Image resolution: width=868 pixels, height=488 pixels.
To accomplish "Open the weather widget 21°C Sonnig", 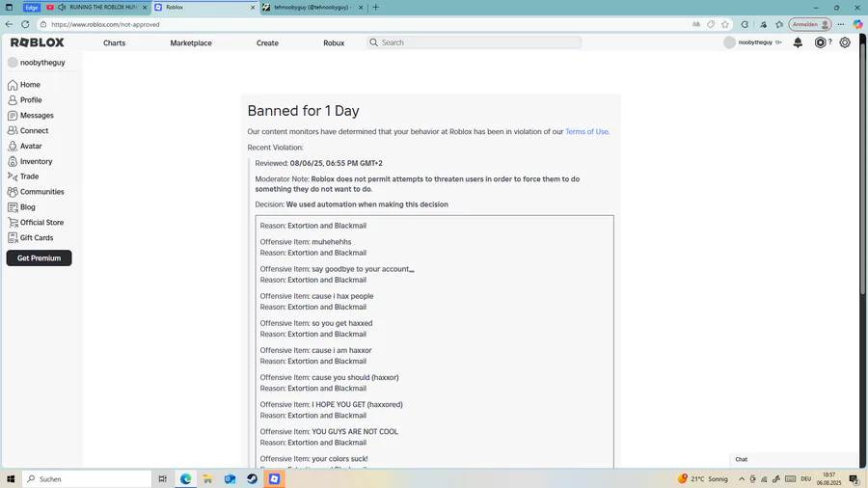I will click(x=702, y=478).
